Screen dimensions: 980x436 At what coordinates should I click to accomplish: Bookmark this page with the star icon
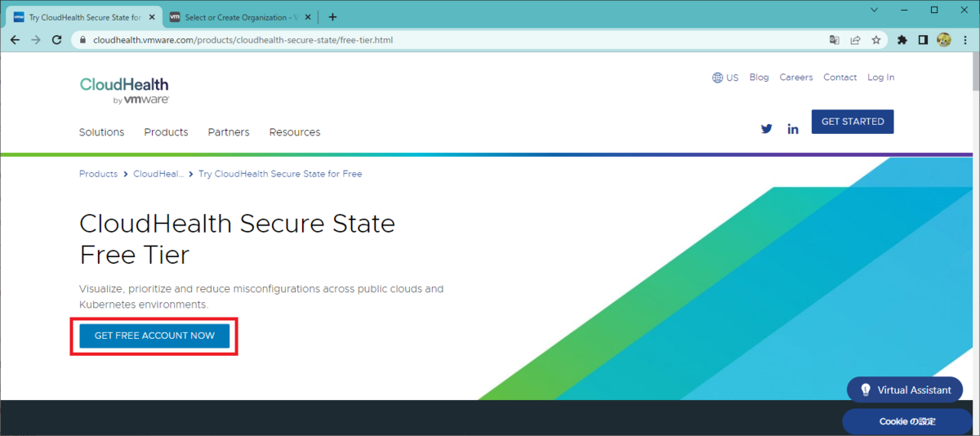point(876,39)
